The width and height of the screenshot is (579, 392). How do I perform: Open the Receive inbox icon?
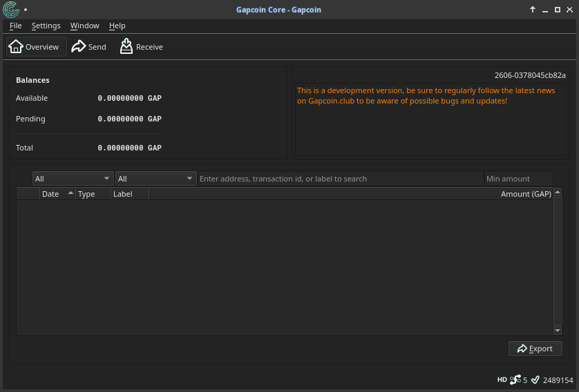pos(126,46)
